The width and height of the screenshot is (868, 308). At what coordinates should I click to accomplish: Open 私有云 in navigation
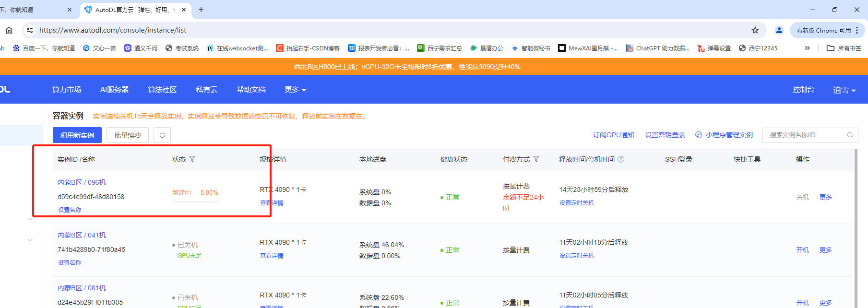[x=207, y=90]
